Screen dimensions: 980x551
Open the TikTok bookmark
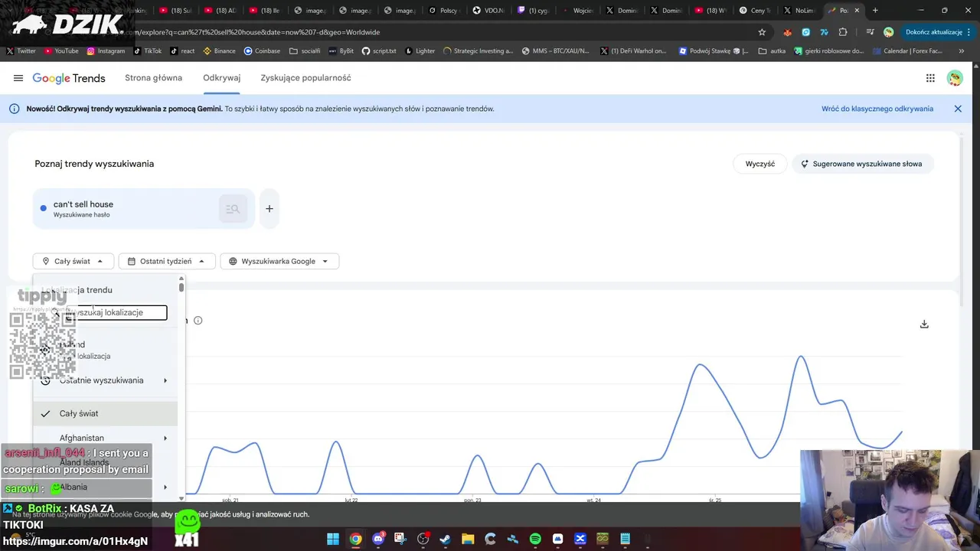click(148, 51)
